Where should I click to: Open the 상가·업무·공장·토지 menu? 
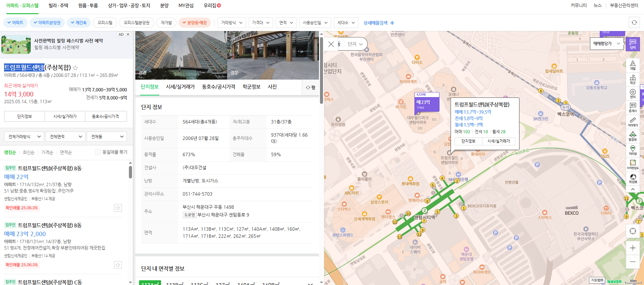tap(129, 5)
